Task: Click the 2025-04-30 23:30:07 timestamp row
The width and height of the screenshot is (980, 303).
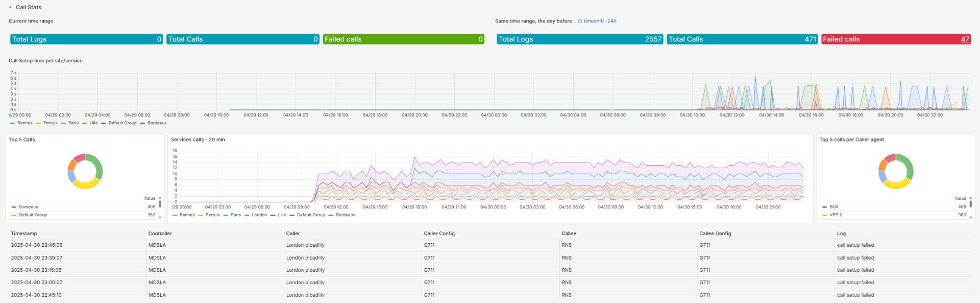Action: point(37,258)
